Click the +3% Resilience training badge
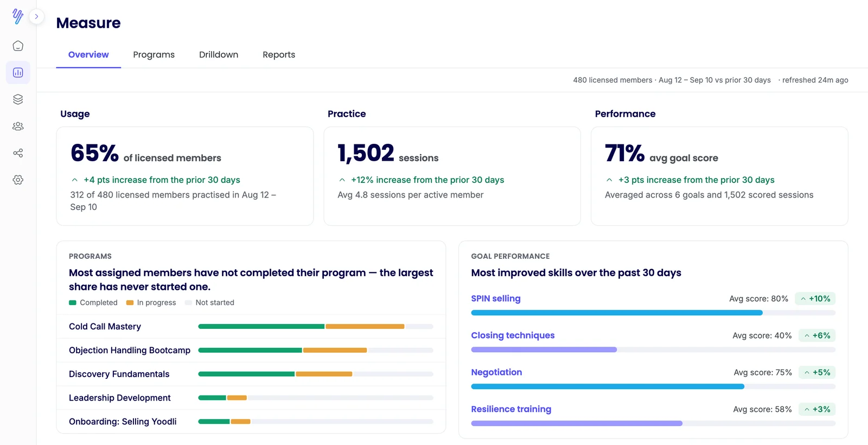The image size is (868, 445). 817,409
